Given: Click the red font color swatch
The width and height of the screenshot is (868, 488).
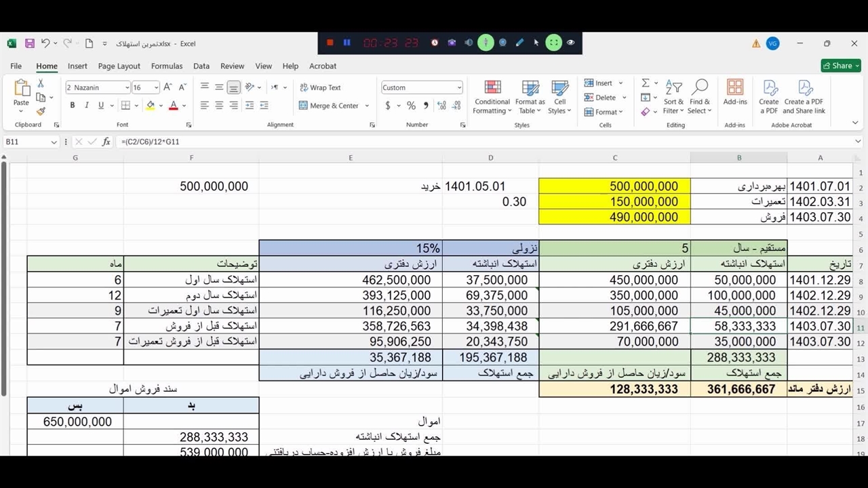Looking at the screenshot, I should [x=174, y=106].
